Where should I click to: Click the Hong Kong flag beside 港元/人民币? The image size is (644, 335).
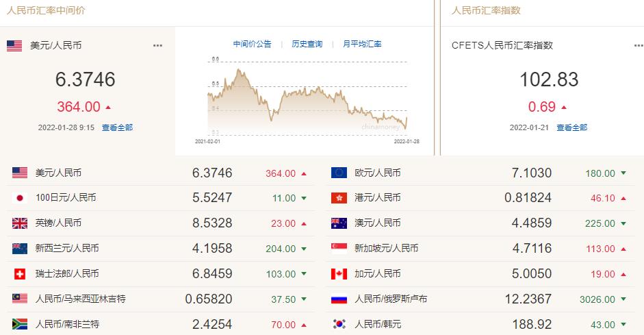(x=339, y=198)
